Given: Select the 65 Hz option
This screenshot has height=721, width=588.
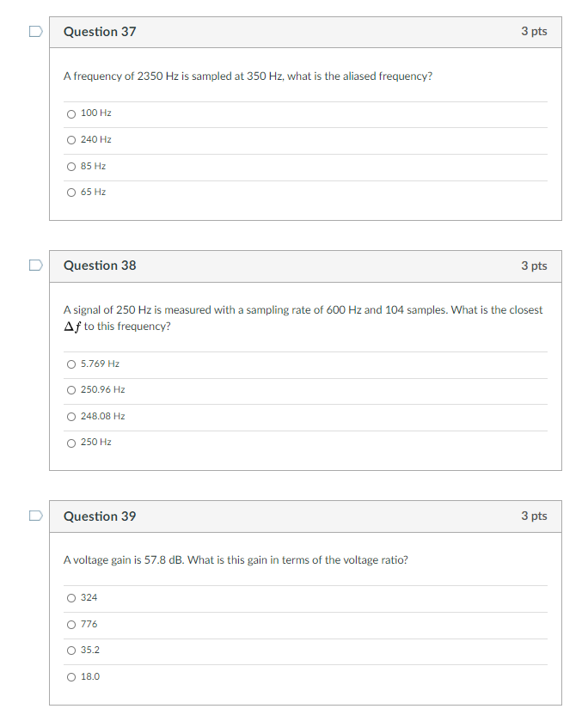Looking at the screenshot, I should [x=71, y=192].
